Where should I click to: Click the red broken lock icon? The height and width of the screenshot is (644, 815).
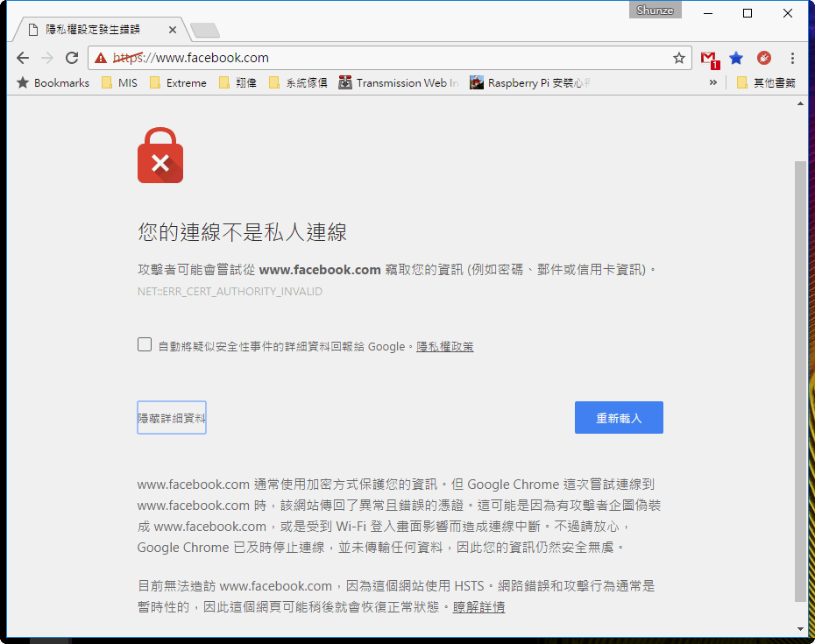point(160,155)
